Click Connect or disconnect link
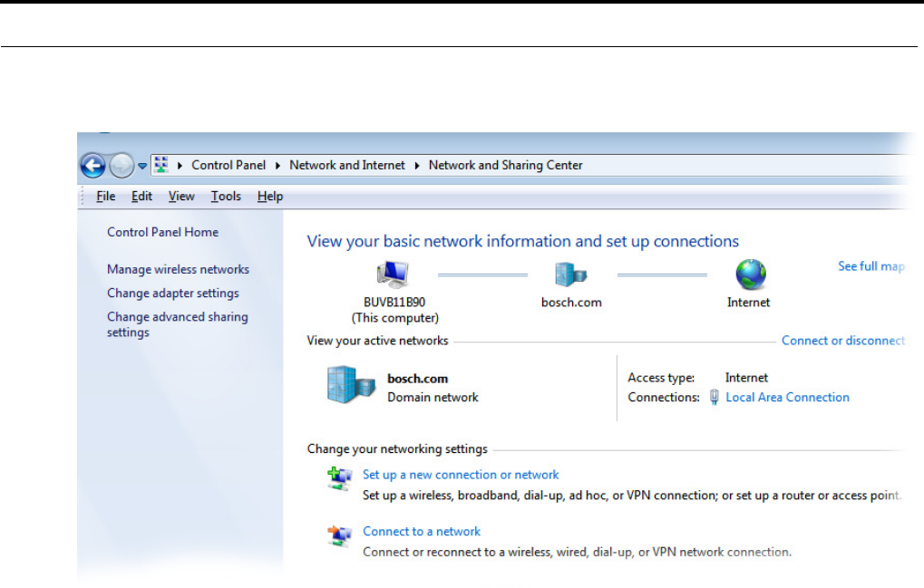 click(842, 341)
